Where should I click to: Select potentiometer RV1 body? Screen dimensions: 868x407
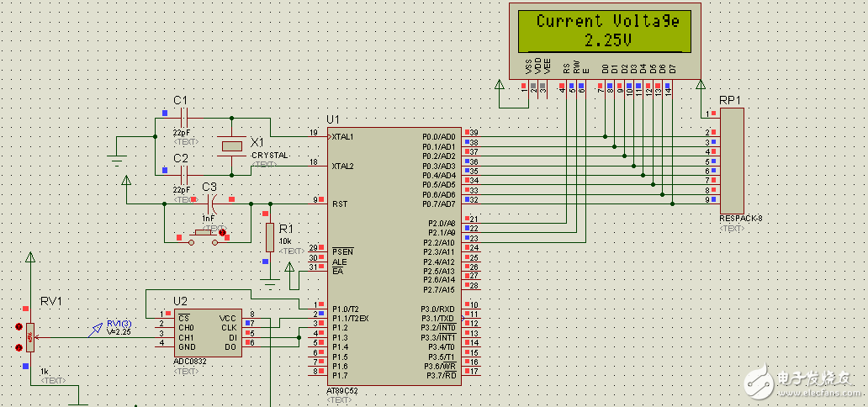(30, 337)
